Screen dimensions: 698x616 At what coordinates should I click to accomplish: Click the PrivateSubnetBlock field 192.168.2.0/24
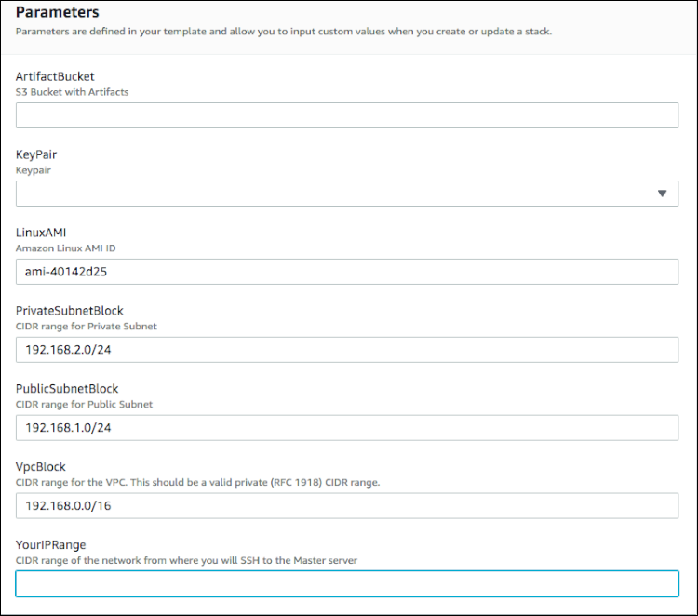point(347,349)
